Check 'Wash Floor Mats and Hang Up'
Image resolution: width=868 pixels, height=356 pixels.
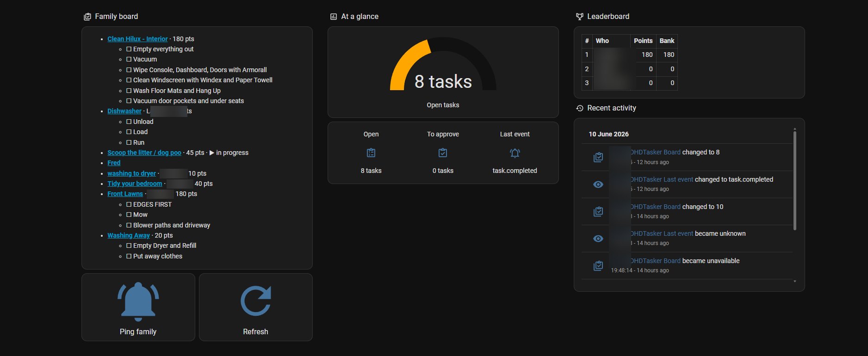click(x=129, y=91)
